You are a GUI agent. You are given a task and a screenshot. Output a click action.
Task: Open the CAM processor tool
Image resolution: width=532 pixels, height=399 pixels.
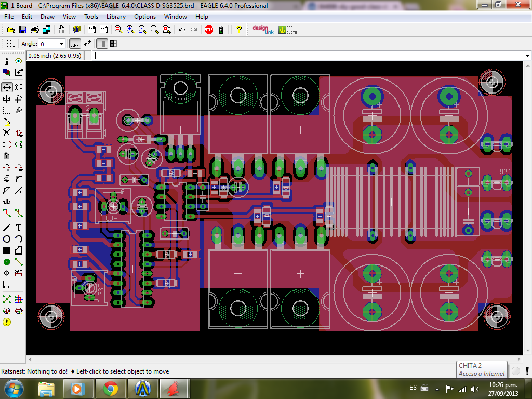pos(46,30)
